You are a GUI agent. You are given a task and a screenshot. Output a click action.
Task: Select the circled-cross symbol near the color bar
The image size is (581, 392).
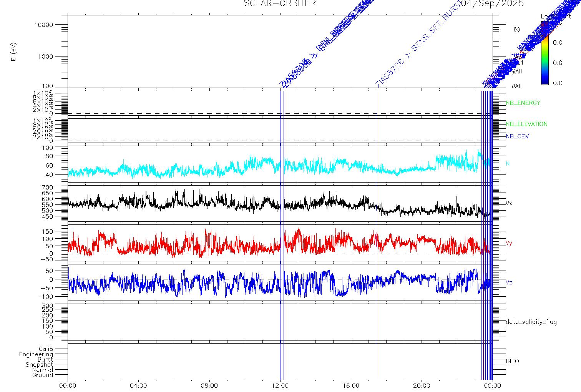pyautogui.click(x=517, y=30)
